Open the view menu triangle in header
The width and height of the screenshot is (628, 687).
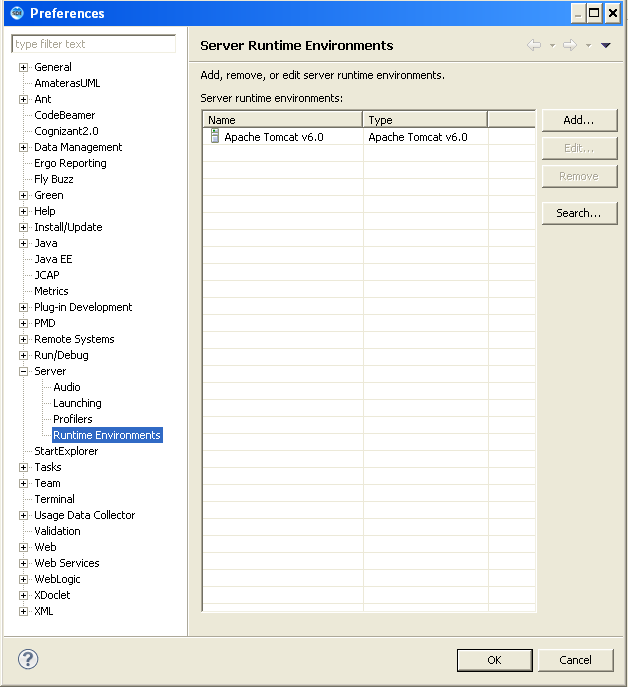tap(606, 45)
